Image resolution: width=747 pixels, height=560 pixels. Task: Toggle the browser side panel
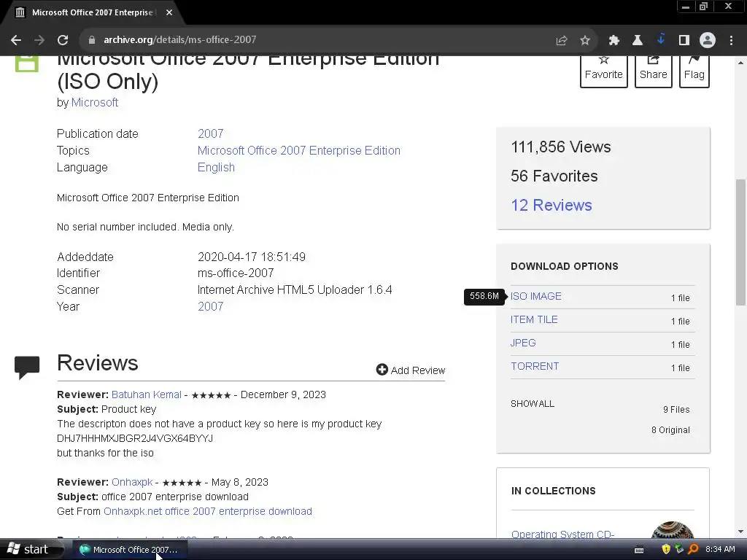684,41
